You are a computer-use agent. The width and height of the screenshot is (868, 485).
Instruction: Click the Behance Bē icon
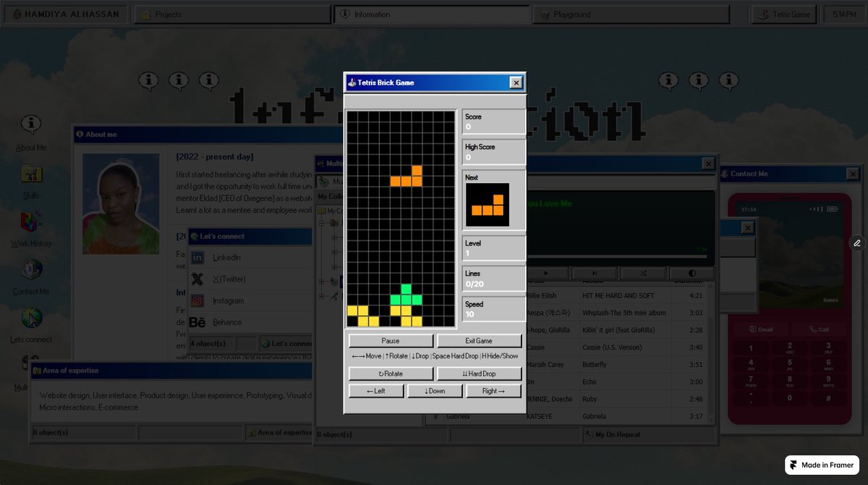197,322
